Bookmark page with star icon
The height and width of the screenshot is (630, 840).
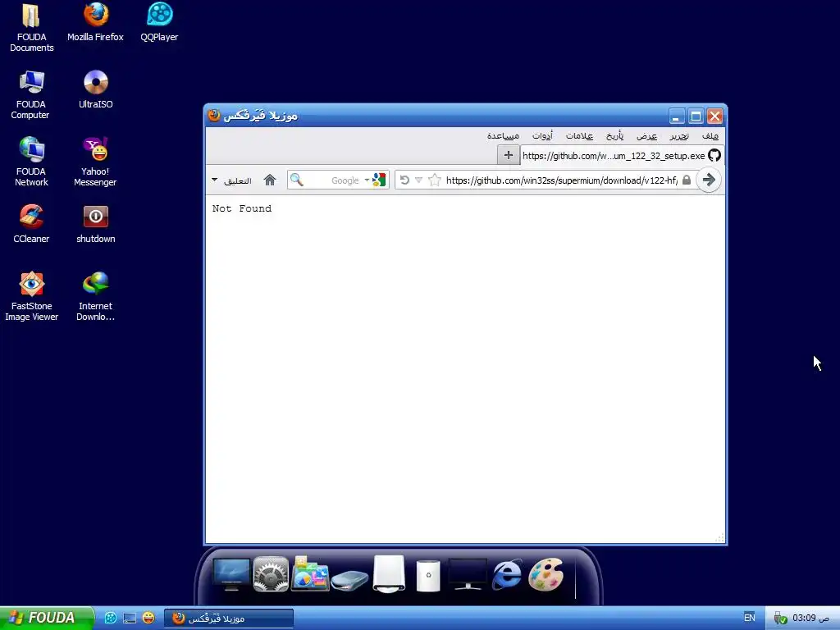(435, 180)
